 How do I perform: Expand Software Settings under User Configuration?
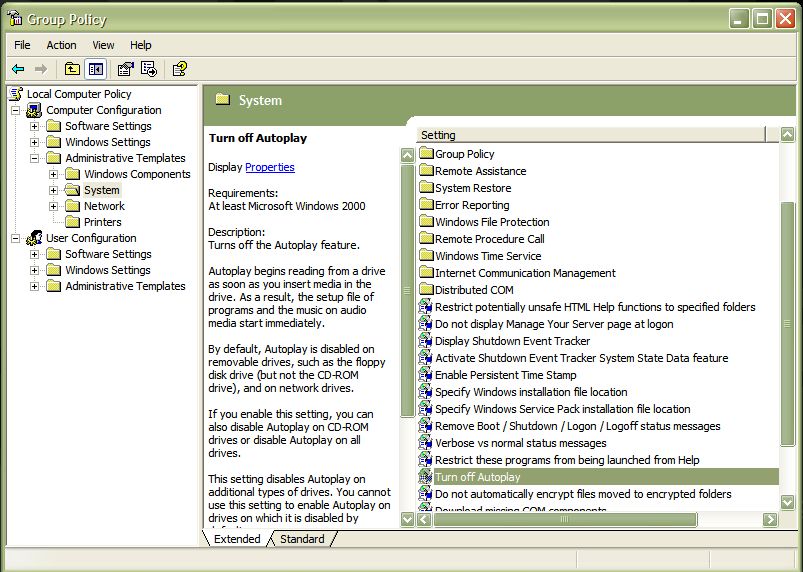[34, 254]
